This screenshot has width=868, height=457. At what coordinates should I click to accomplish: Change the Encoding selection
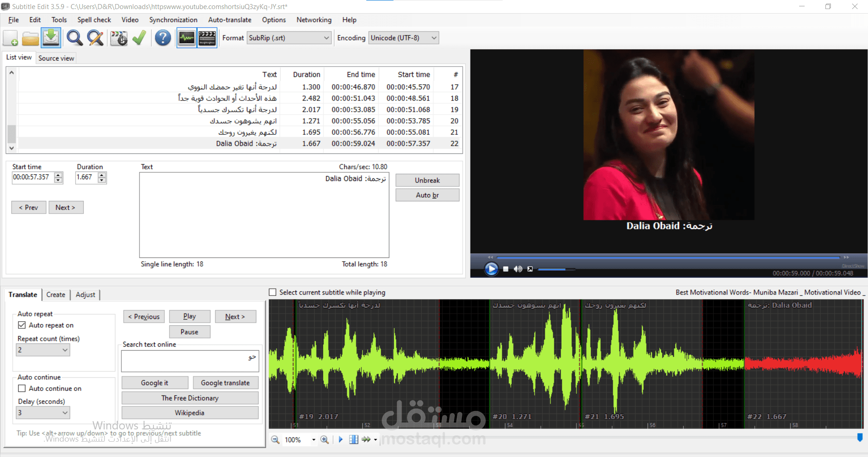click(x=433, y=38)
